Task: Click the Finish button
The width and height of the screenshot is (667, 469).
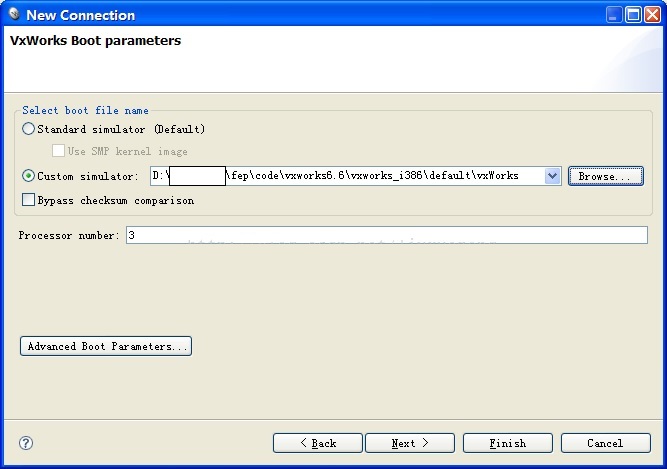Action: point(508,443)
